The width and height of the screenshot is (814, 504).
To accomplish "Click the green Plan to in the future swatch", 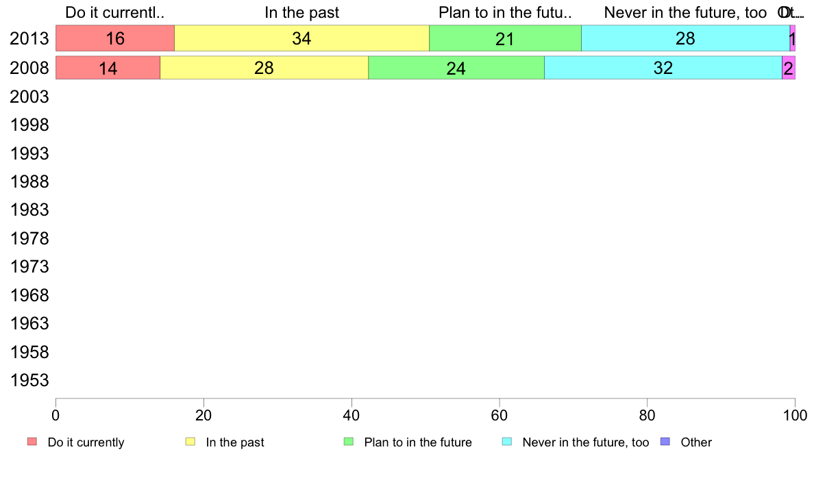I will (x=349, y=442).
